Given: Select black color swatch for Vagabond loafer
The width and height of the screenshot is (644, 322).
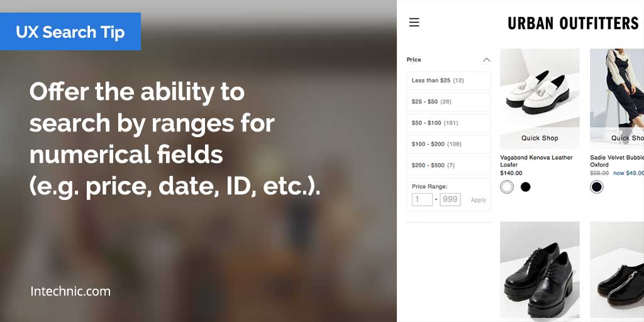Looking at the screenshot, I should (x=526, y=187).
